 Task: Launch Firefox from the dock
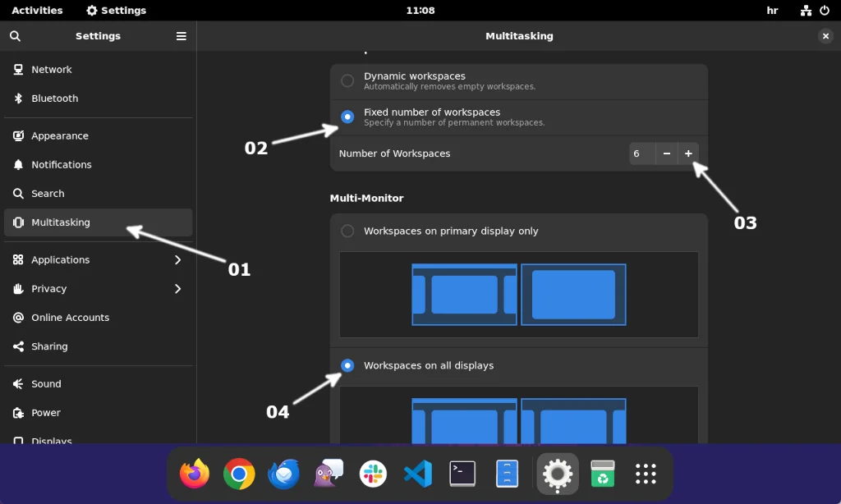[x=195, y=474]
